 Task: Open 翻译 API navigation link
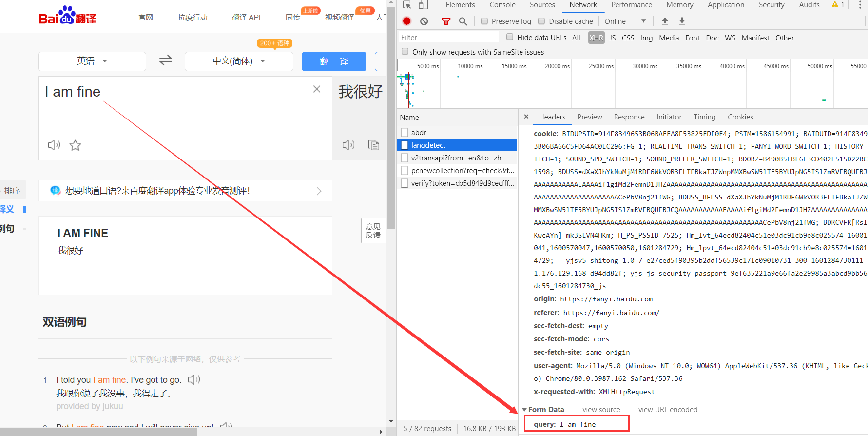[x=246, y=18]
